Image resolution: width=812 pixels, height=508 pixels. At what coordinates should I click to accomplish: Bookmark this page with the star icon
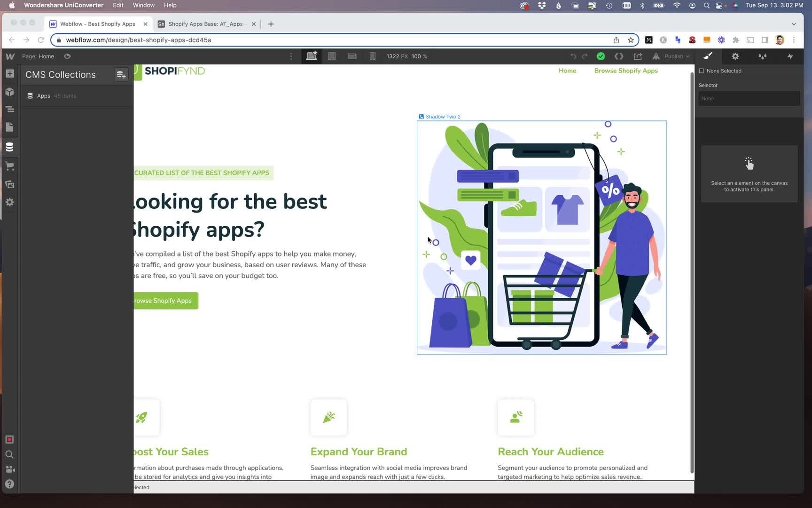click(x=631, y=40)
